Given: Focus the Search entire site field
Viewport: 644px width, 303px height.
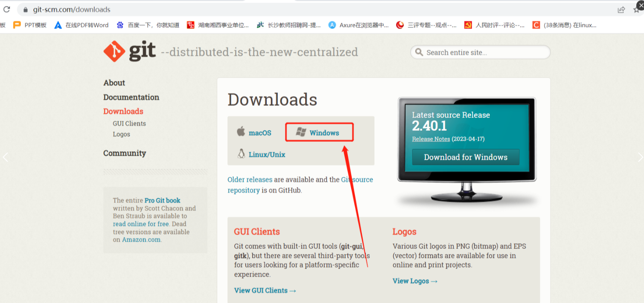Looking at the screenshot, I should pyautogui.click(x=480, y=52).
